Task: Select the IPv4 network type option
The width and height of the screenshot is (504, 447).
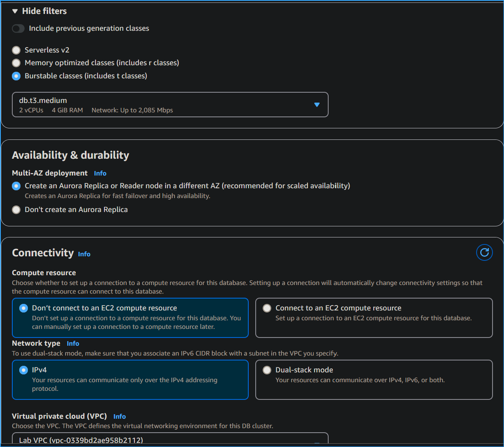Action: pyautogui.click(x=23, y=369)
